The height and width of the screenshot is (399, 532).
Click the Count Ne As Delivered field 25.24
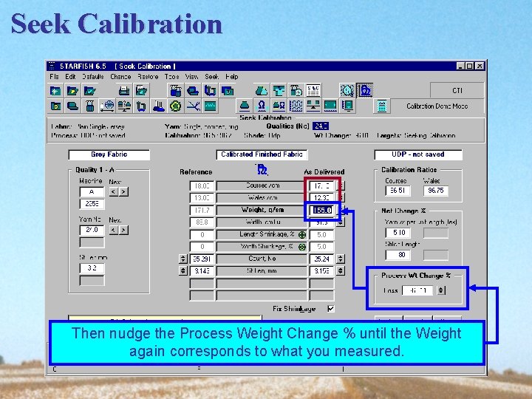(x=321, y=259)
